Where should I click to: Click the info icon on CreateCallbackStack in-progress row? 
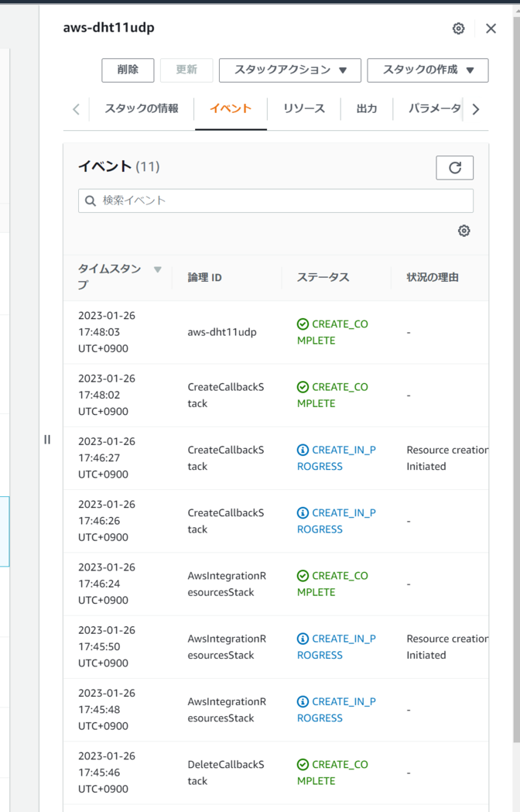tap(302, 450)
